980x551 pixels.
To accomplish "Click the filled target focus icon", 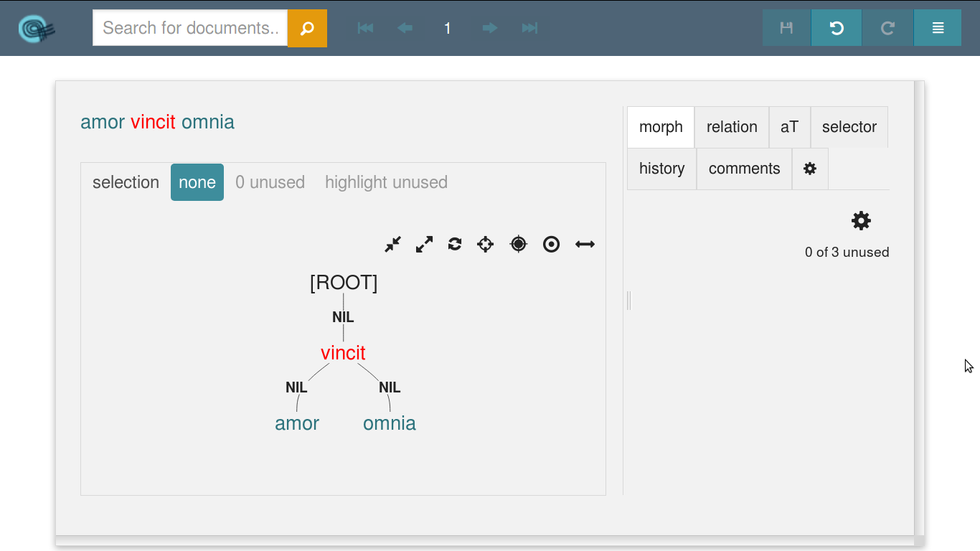I will (519, 245).
